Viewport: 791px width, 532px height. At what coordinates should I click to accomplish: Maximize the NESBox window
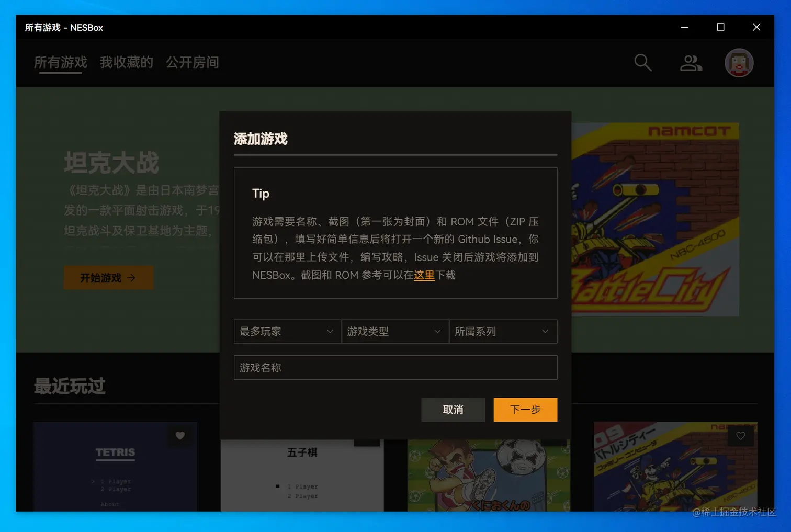pyautogui.click(x=720, y=27)
